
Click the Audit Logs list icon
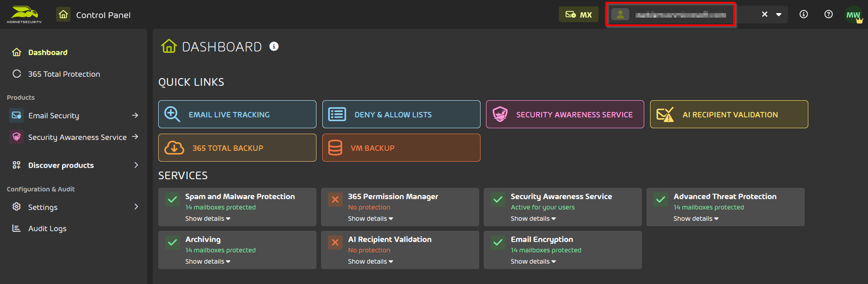click(x=17, y=228)
